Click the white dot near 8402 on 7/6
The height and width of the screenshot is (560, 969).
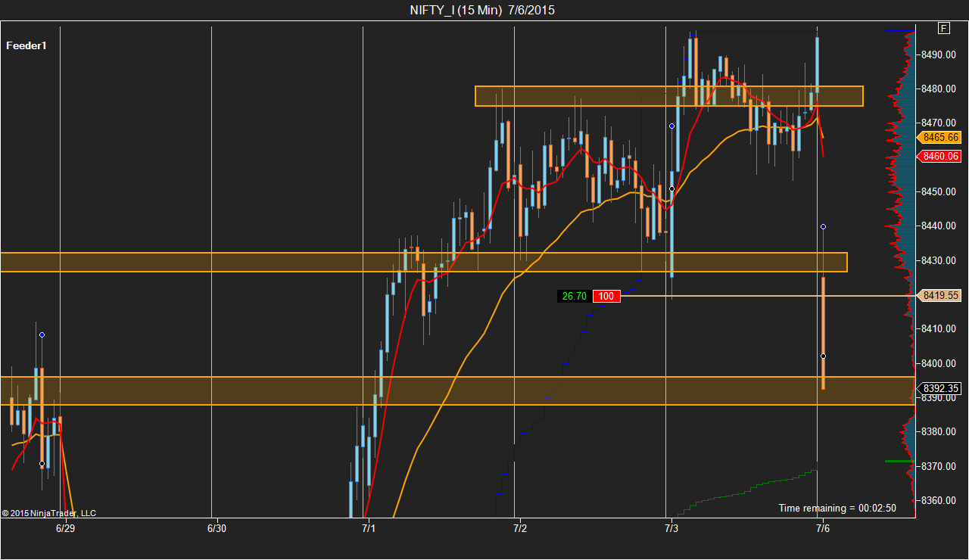tap(823, 356)
